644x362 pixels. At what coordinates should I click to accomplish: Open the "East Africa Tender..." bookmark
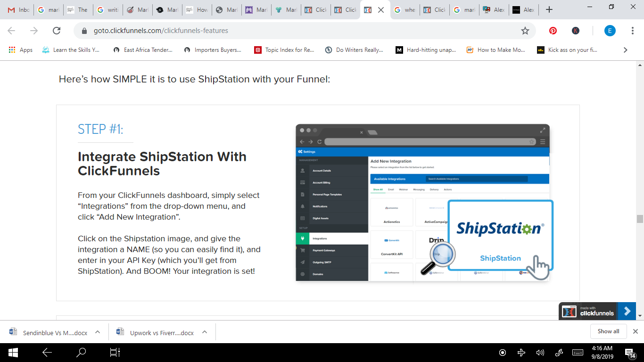pos(143,50)
